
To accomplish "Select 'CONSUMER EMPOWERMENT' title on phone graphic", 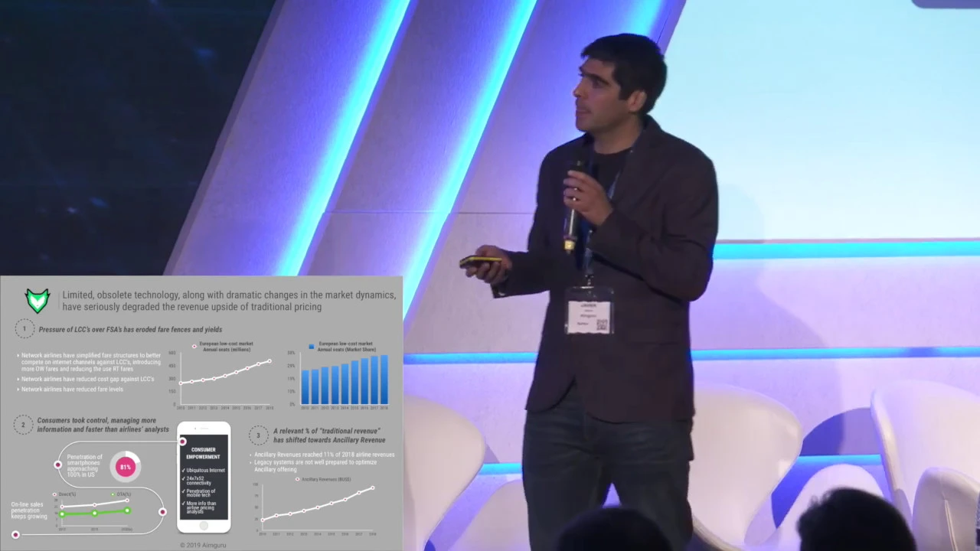I will tap(204, 453).
